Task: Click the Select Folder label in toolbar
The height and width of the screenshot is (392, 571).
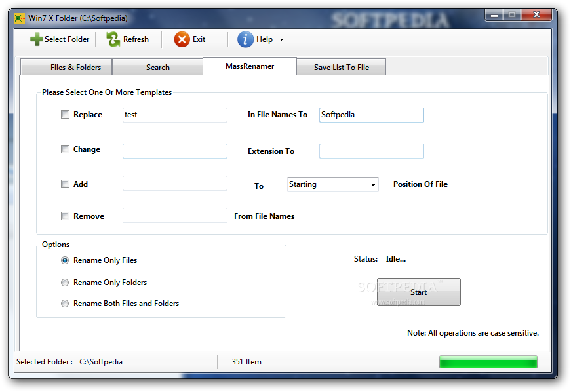Action: tap(67, 39)
